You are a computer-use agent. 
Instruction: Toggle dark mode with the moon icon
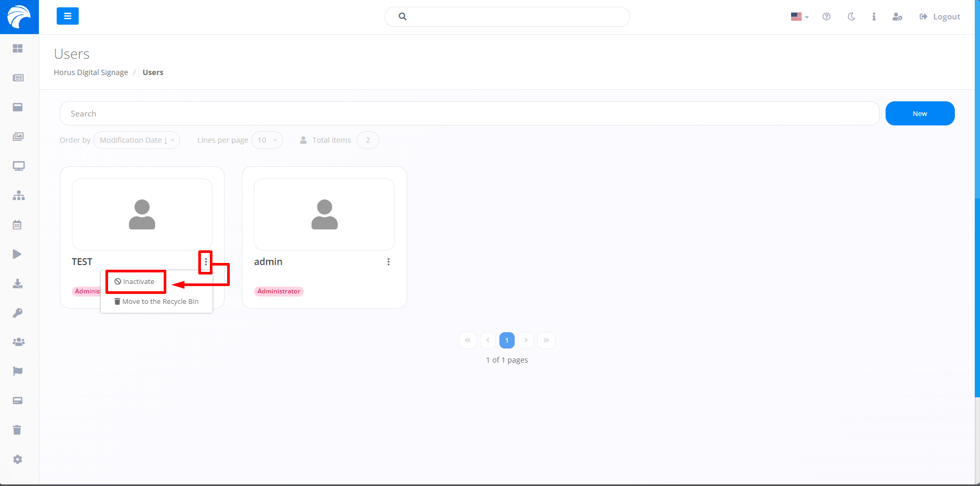pos(851,16)
